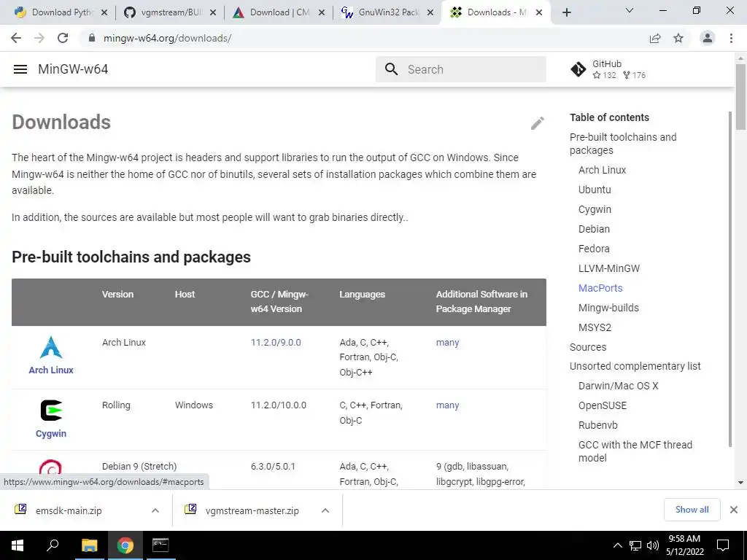Click the 11.2.0/9.0.0 version link

276,343
